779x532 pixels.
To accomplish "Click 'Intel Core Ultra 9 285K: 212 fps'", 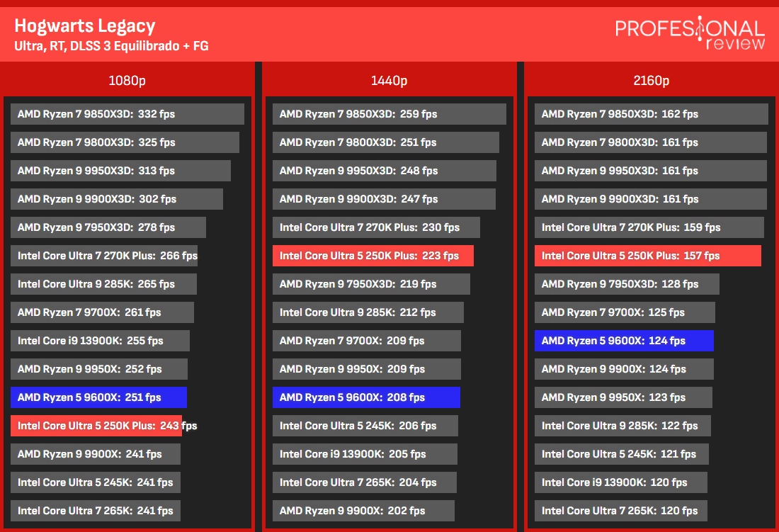I will [x=368, y=312].
